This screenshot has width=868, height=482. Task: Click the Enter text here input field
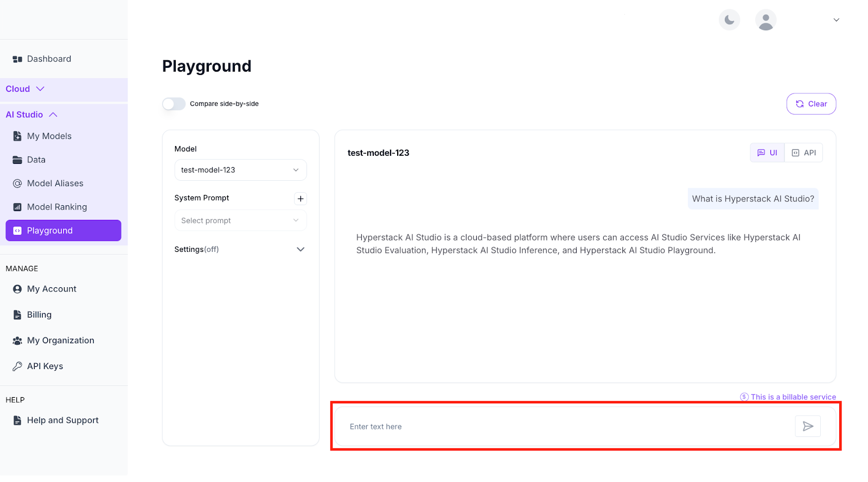click(x=564, y=427)
